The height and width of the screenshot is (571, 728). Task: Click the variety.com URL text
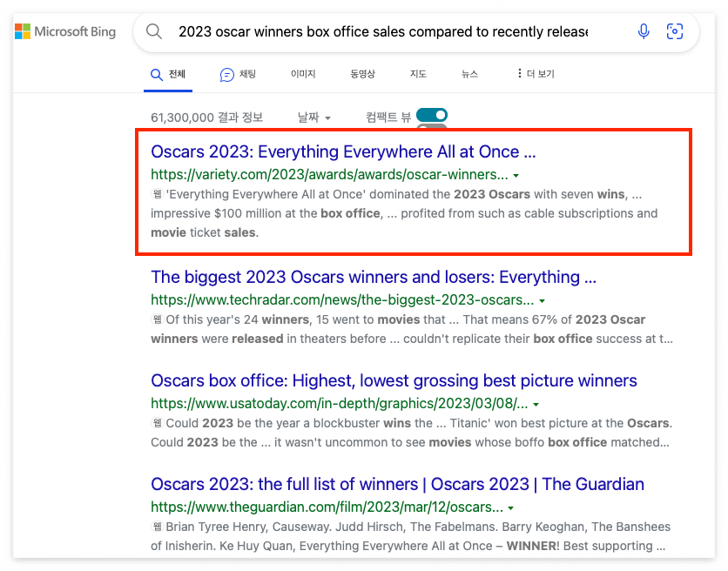coord(329,175)
